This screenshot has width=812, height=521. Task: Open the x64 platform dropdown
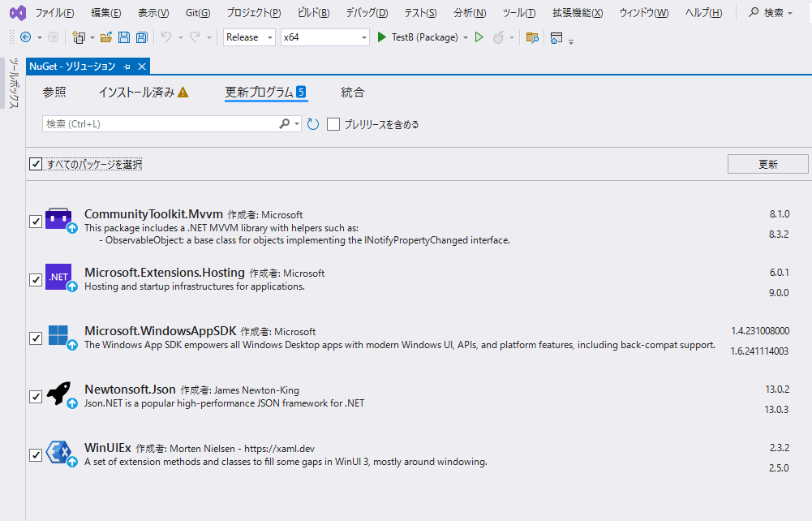324,37
